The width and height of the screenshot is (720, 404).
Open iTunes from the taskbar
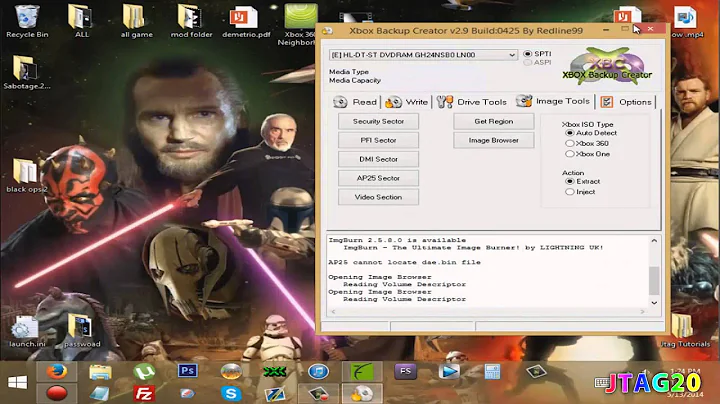coord(318,371)
